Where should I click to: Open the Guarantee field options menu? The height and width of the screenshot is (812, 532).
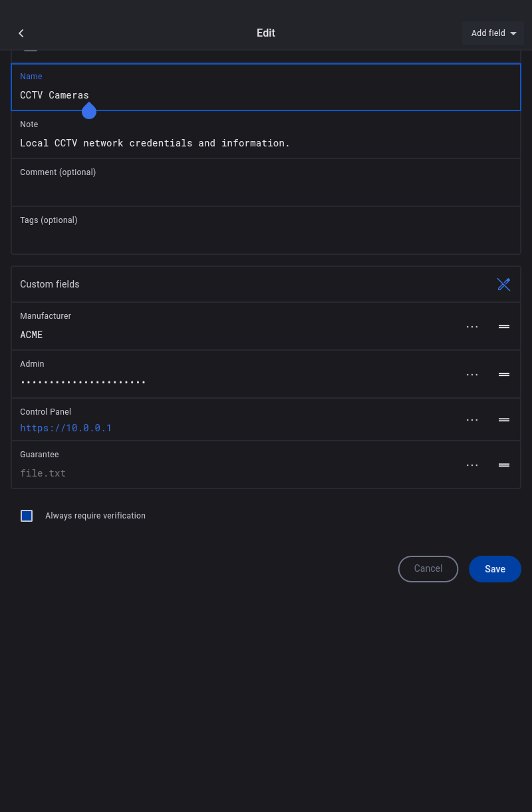(472, 465)
